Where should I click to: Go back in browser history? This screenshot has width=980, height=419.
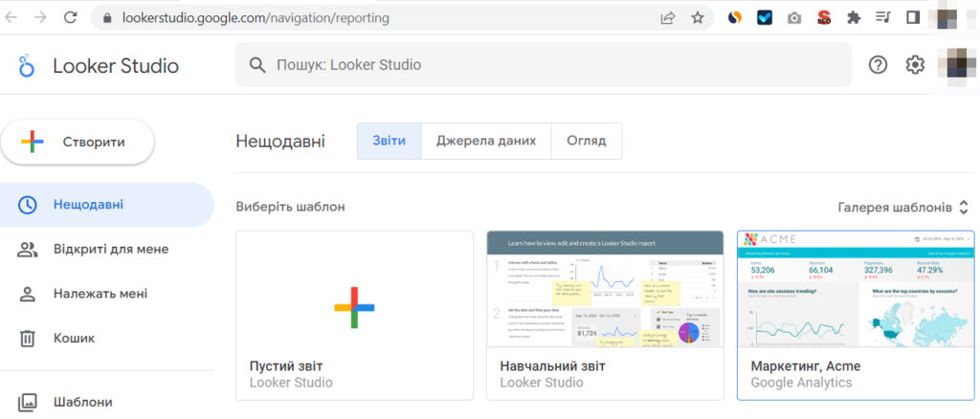click(x=11, y=17)
